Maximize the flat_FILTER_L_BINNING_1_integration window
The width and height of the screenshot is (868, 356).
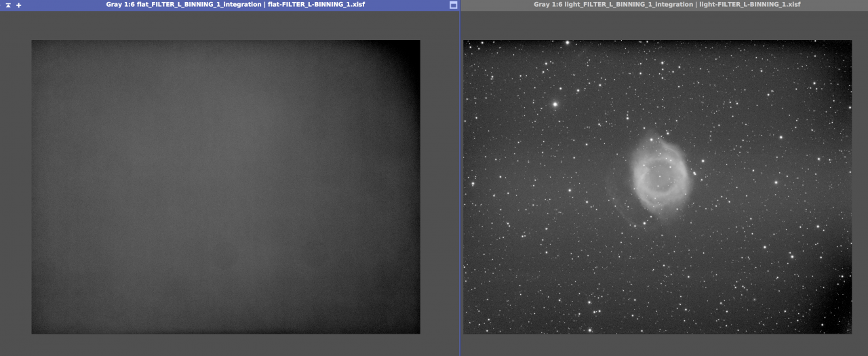[x=454, y=5]
